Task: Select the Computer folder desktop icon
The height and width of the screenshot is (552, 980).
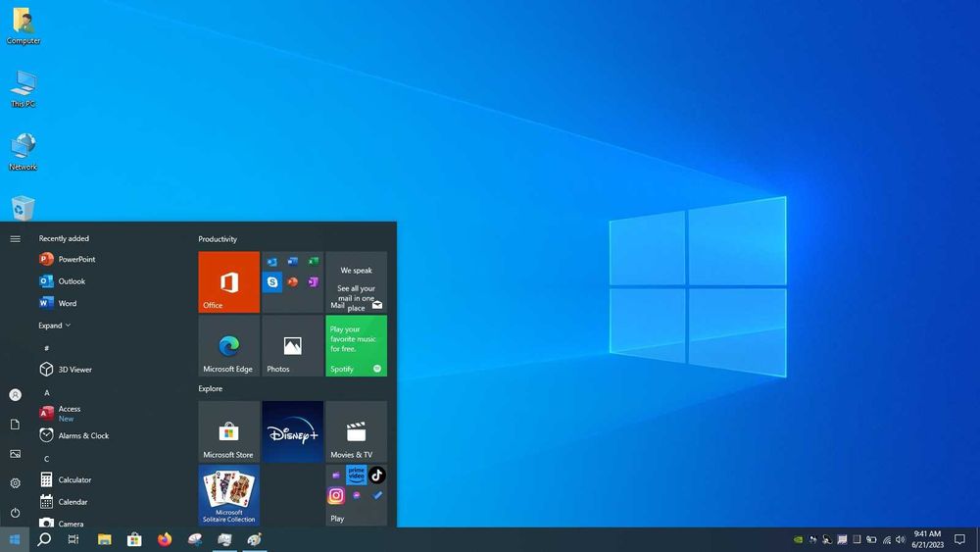Action: coord(24,26)
